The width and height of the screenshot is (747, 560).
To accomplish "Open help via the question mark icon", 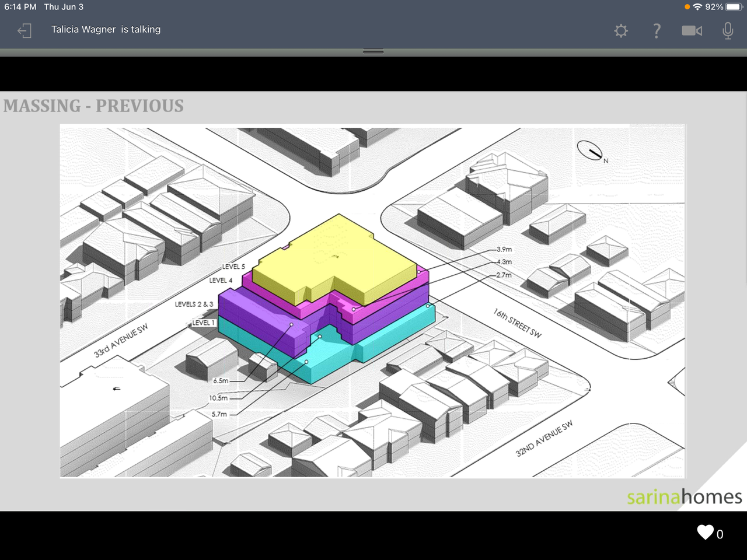I will point(657,30).
